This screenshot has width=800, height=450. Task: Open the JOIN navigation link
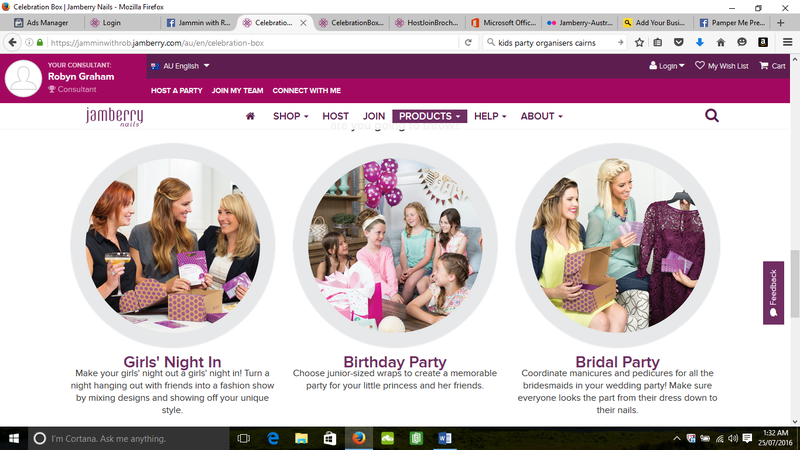[x=373, y=116]
